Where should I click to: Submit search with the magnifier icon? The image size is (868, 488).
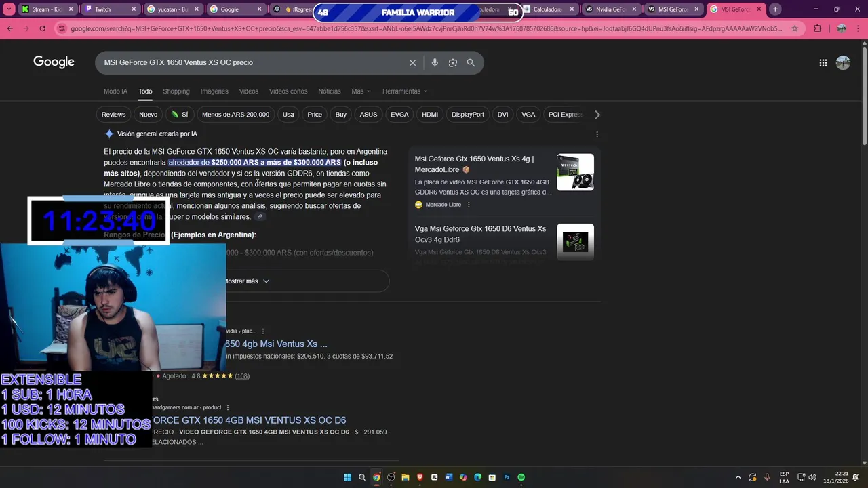pos(471,62)
